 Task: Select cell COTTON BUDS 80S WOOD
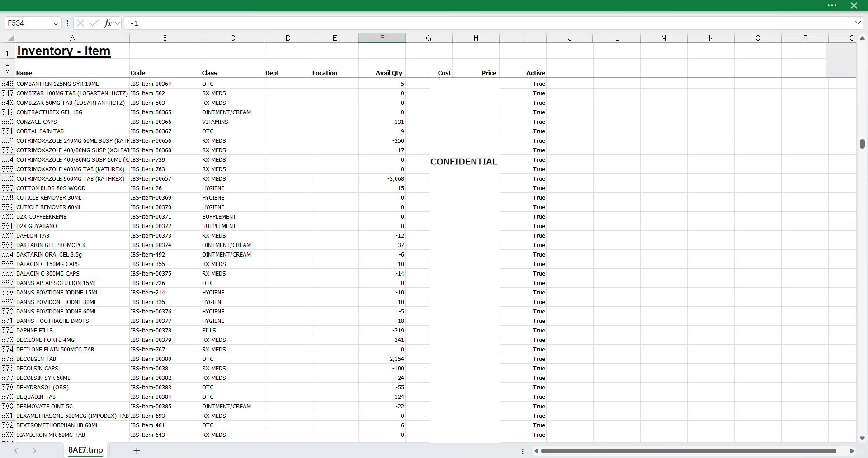click(x=72, y=188)
